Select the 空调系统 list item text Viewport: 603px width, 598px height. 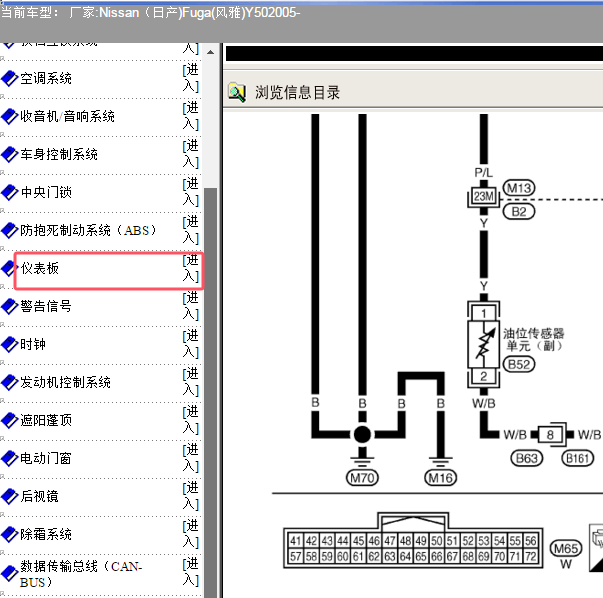click(46, 78)
